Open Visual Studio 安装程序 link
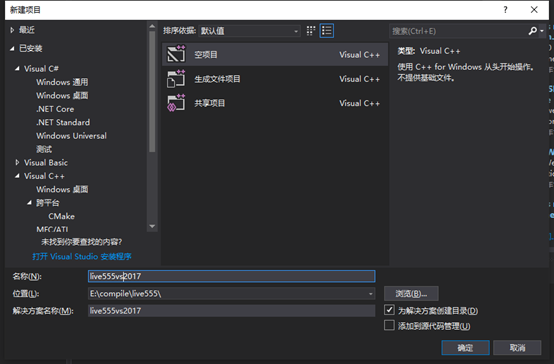The width and height of the screenshot is (554, 364). 82,257
